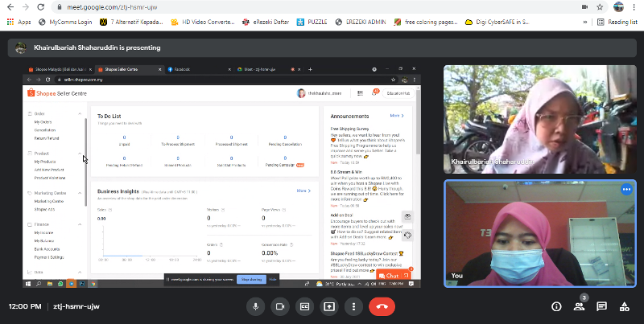Open the Digi CyberSAFE bookmark
644x324 pixels.
point(497,23)
